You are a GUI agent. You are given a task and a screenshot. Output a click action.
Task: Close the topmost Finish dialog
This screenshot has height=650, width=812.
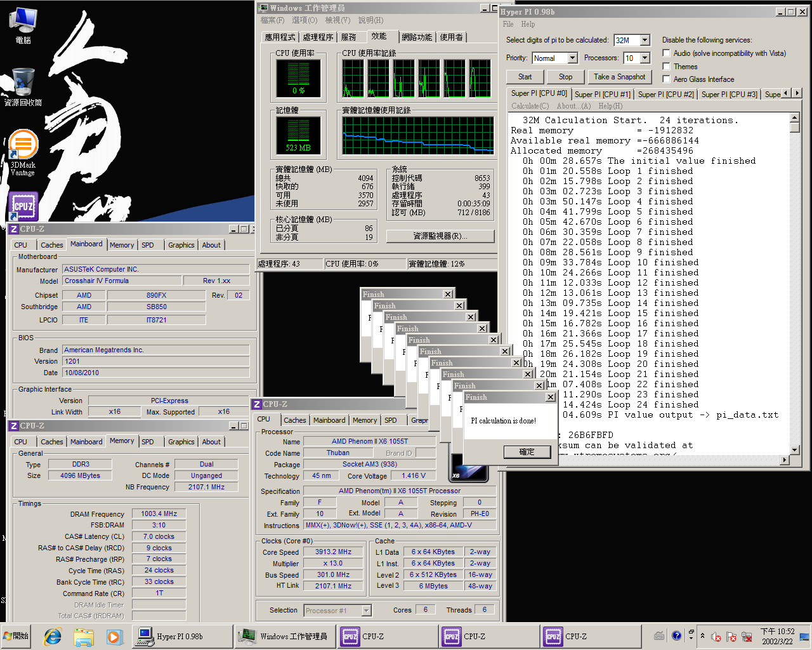[550, 397]
